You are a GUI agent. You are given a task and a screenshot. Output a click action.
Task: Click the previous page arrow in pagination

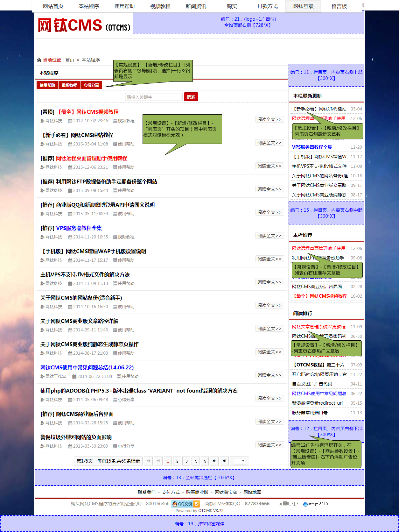pos(158,461)
